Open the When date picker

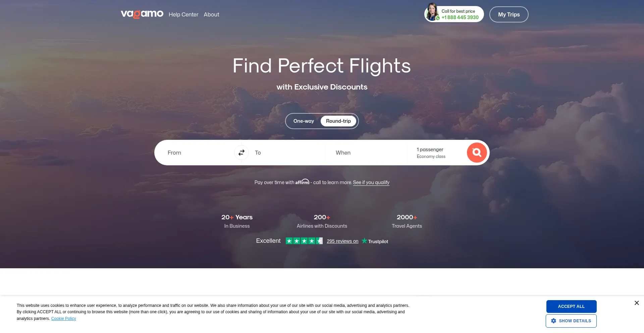[x=366, y=153]
